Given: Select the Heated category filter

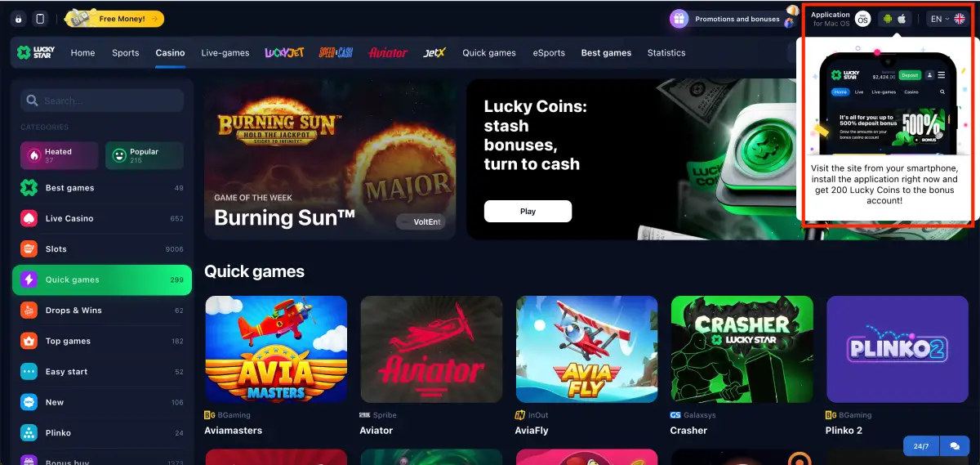Looking at the screenshot, I should 59,155.
